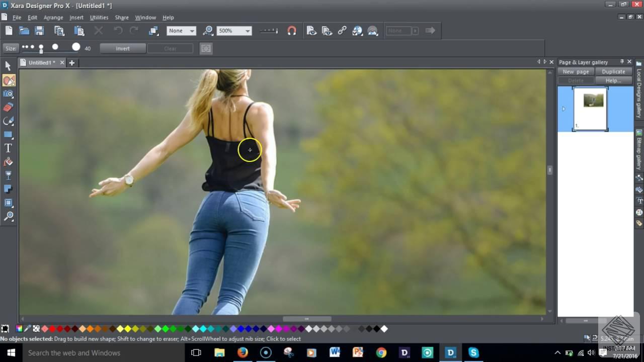Viewport: 644px width, 362px height.
Task: Open the Utilities menu
Action: coord(99,17)
